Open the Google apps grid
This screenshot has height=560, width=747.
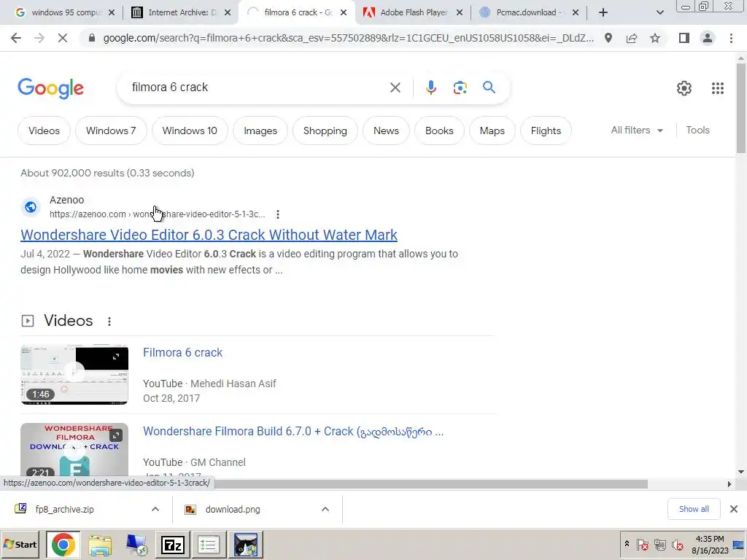[718, 88]
